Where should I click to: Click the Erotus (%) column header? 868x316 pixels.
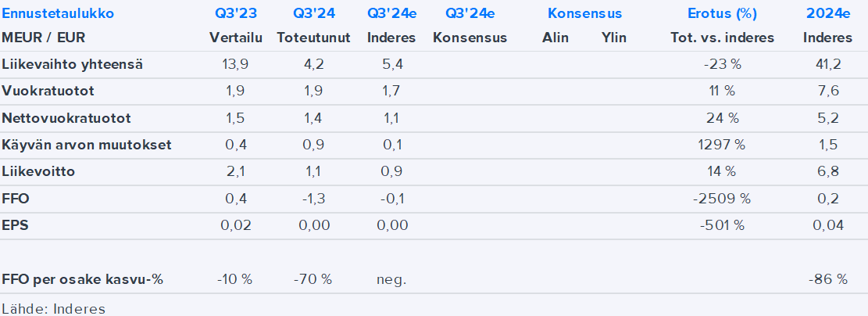[722, 14]
